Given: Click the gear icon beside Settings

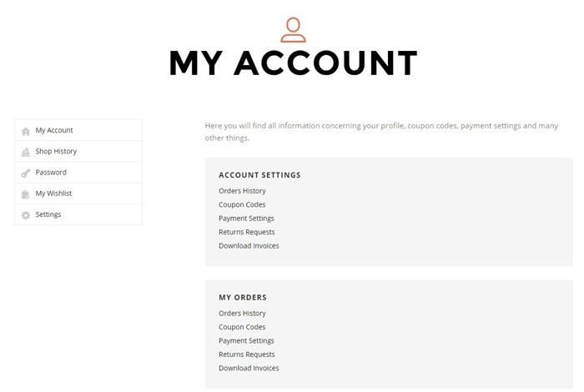Looking at the screenshot, I should coord(26,215).
